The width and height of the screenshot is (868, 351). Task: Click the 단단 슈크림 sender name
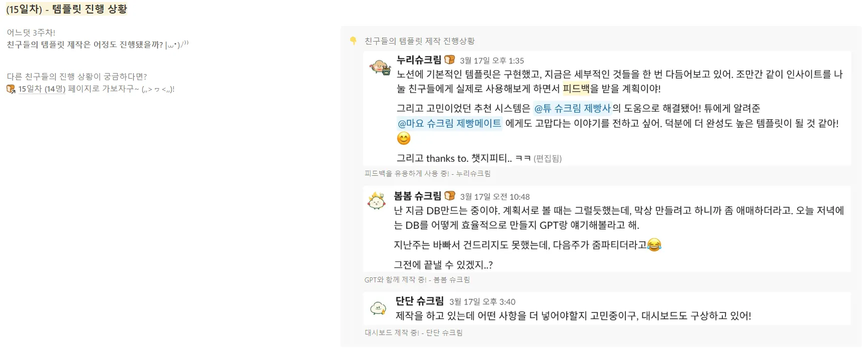[x=419, y=301]
